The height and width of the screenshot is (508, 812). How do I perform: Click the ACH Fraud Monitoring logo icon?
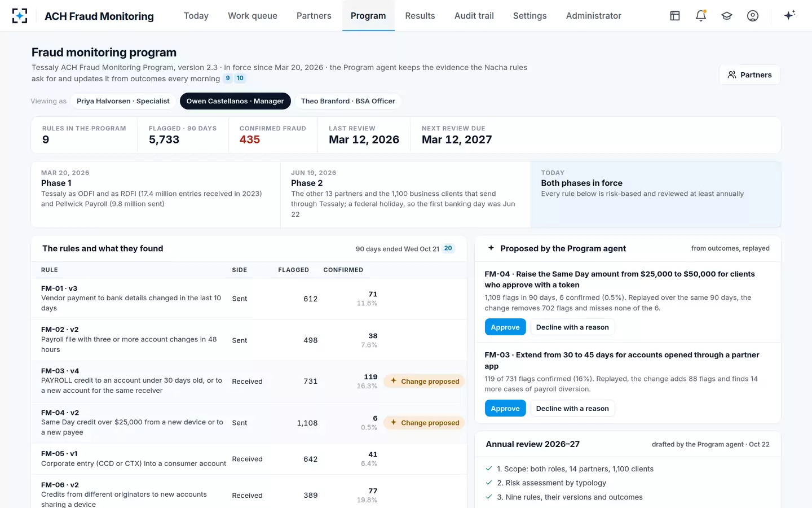click(20, 16)
